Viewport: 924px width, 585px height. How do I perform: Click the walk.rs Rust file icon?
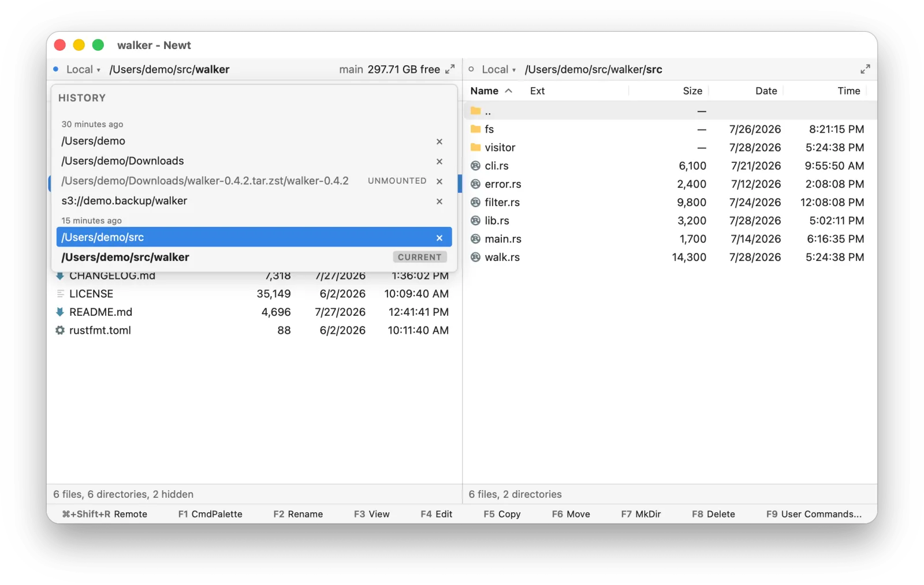pos(475,257)
